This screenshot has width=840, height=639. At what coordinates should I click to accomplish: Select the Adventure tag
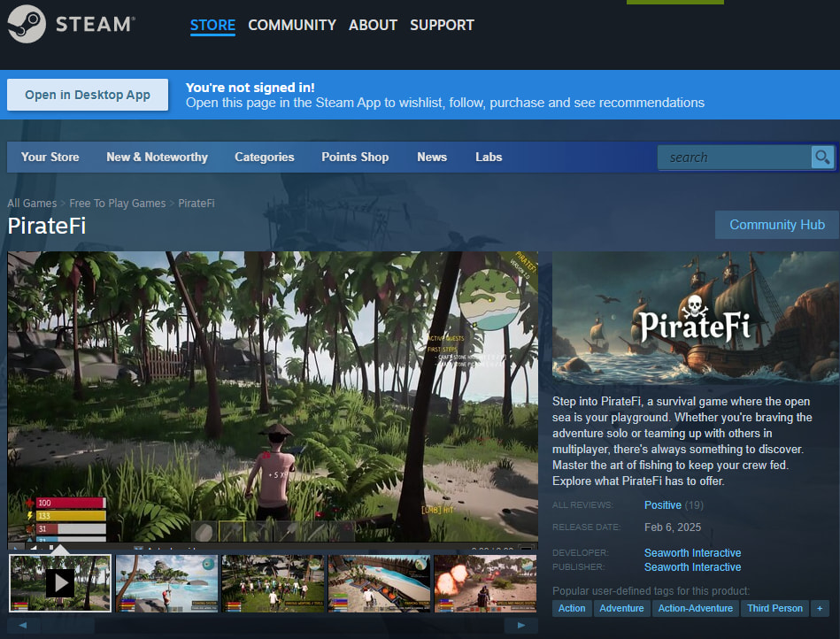point(621,608)
